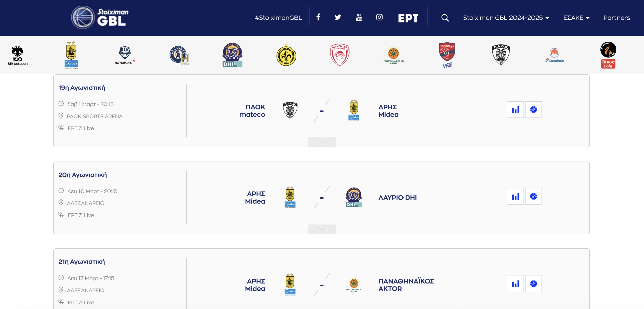The width and height of the screenshot is (644, 309).
Task: Click the Bikos Cola team logo
Action: pos(608,55)
